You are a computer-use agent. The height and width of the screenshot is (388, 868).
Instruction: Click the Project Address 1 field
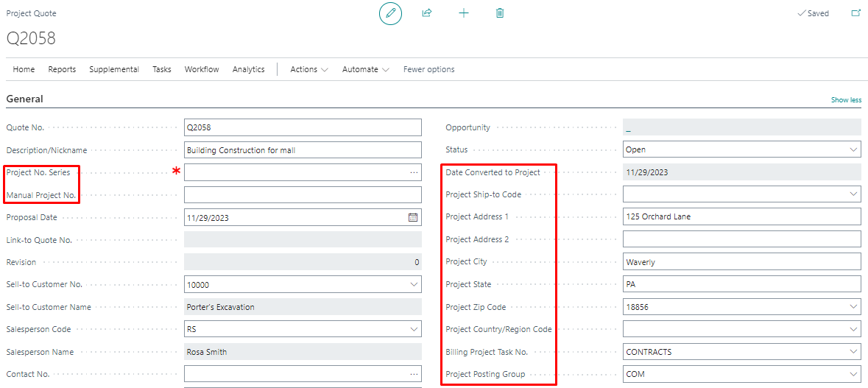click(741, 217)
